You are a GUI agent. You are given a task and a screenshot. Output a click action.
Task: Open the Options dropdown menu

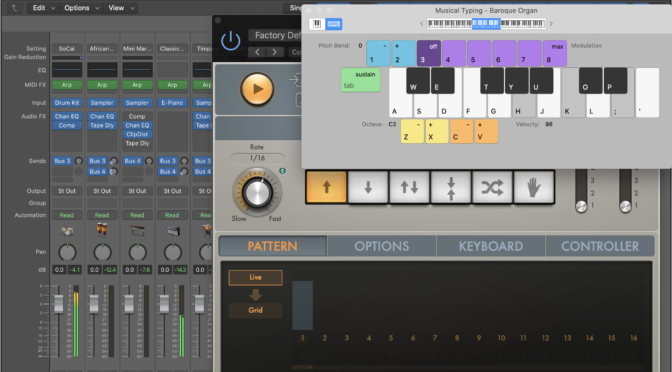click(81, 8)
